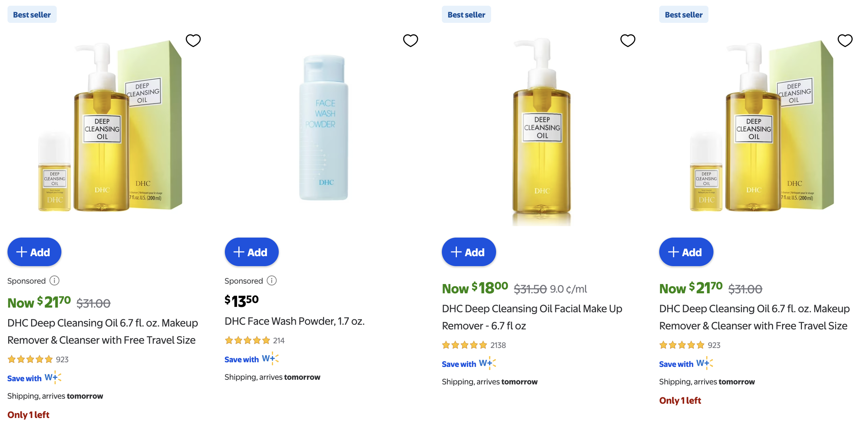The image size is (868, 433).
Task: Add the last Deep Cleansing Oil to cart
Action: pos(686,252)
